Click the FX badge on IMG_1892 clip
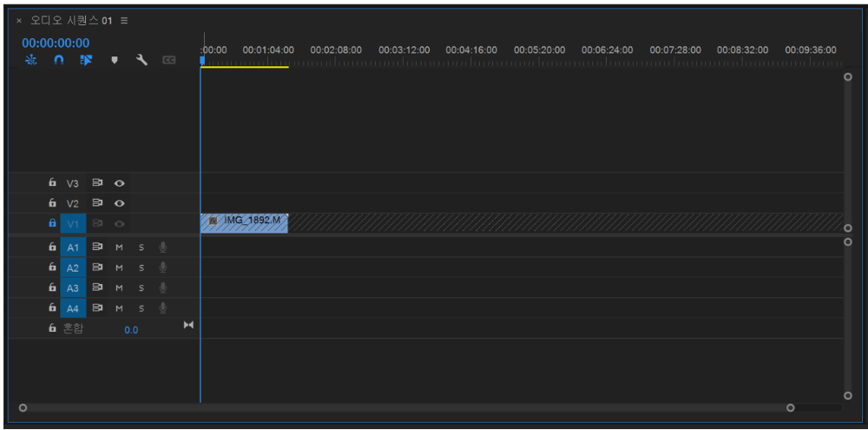Viewport: 868px width, 430px height. coord(213,222)
